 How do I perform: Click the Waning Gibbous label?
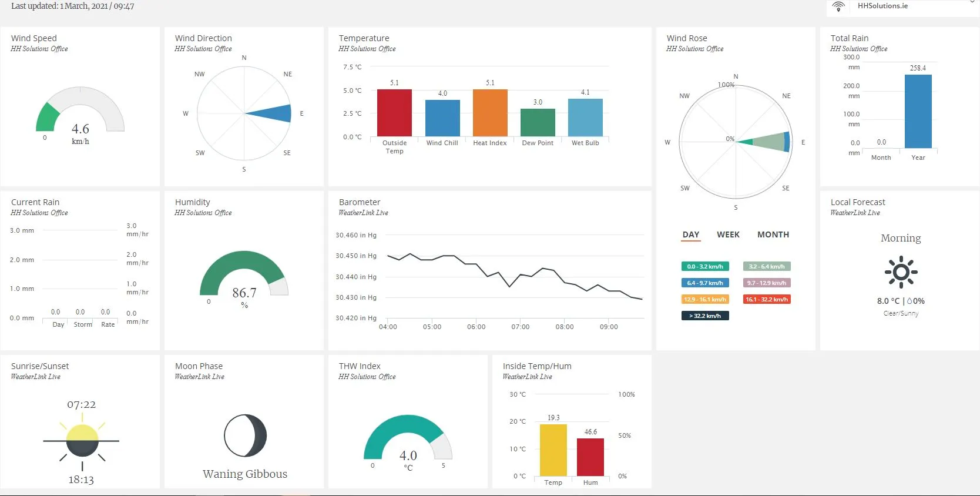coord(245,474)
